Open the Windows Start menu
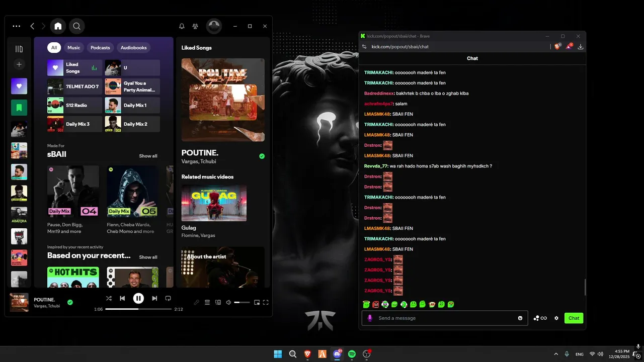644x362 pixels. pyautogui.click(x=278, y=354)
